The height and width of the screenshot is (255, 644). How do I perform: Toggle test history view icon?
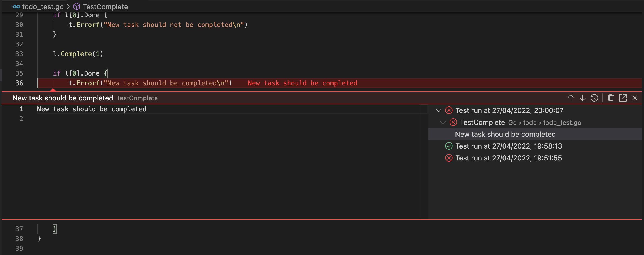click(594, 98)
